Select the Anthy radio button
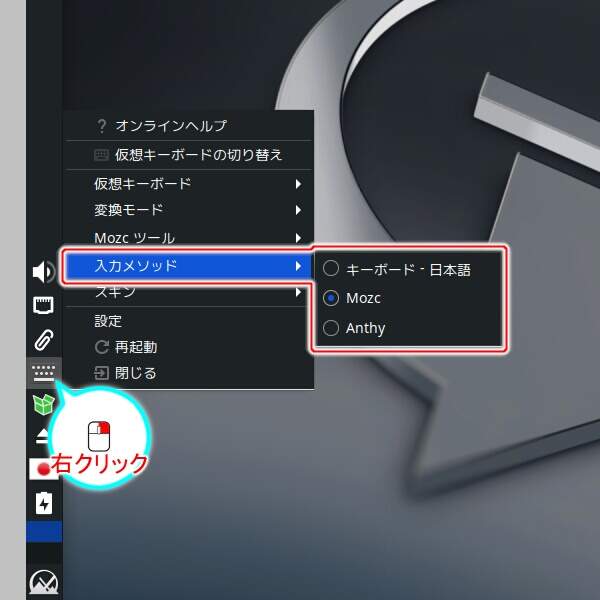600x600 pixels. (x=331, y=328)
